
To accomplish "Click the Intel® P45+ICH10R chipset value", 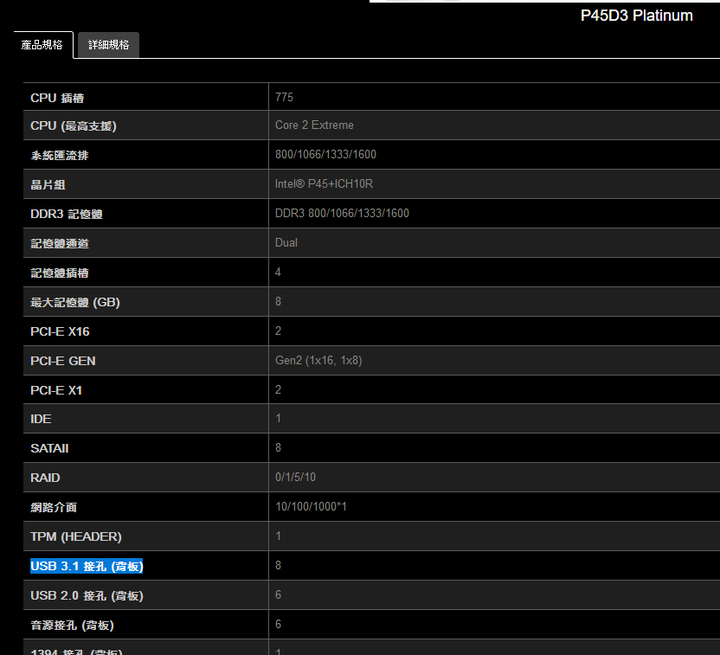I will [324, 184].
